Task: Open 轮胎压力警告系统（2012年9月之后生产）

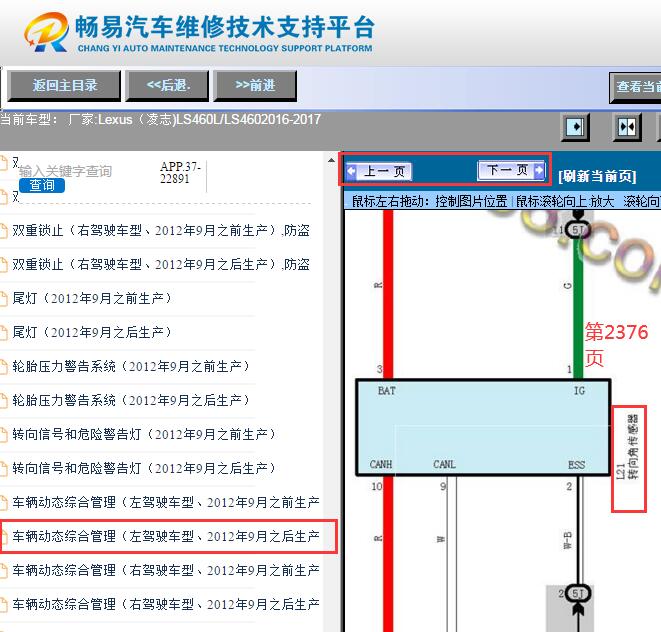Action: [131, 400]
